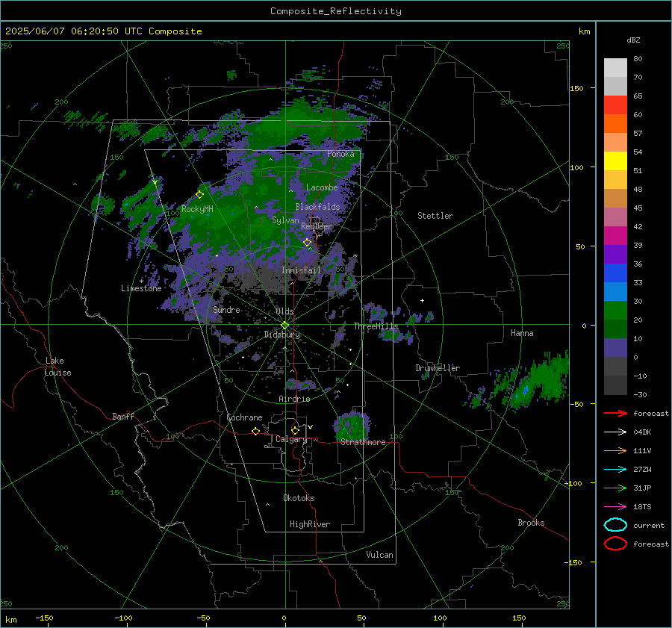The height and width of the screenshot is (628, 672).
Task: Click the green storm cell over Strathmore
Action: point(352,426)
